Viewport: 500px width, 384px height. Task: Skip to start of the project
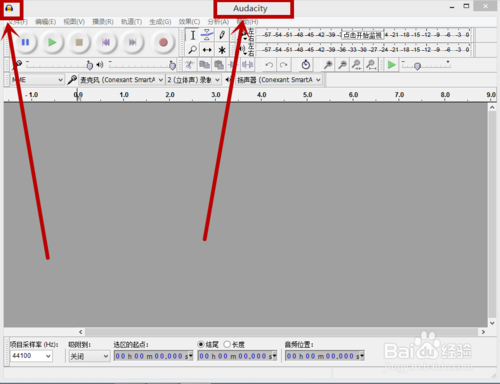[106, 42]
